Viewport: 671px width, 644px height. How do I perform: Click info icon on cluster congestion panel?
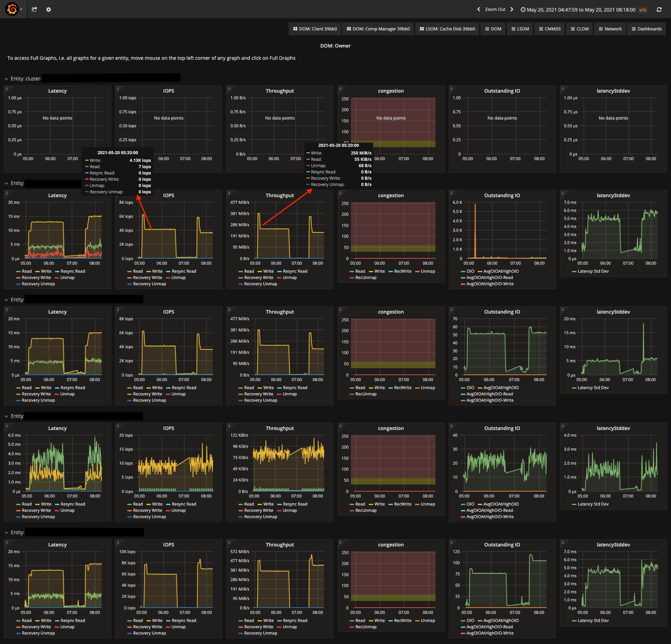coord(340,88)
